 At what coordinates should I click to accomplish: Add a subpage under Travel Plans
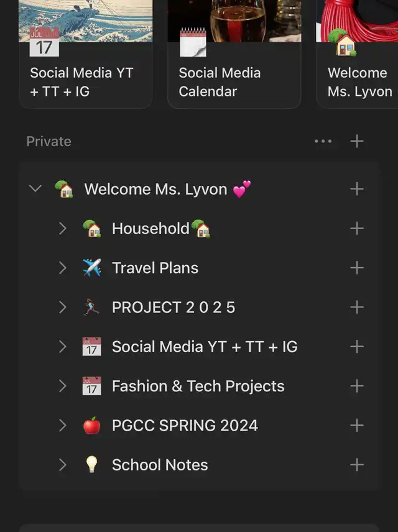point(356,268)
